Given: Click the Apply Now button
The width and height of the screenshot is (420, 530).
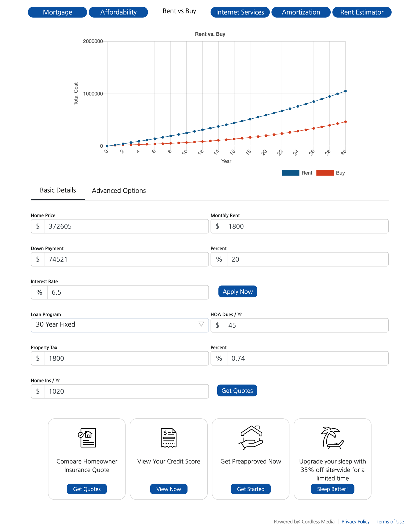Looking at the screenshot, I should pos(237,291).
